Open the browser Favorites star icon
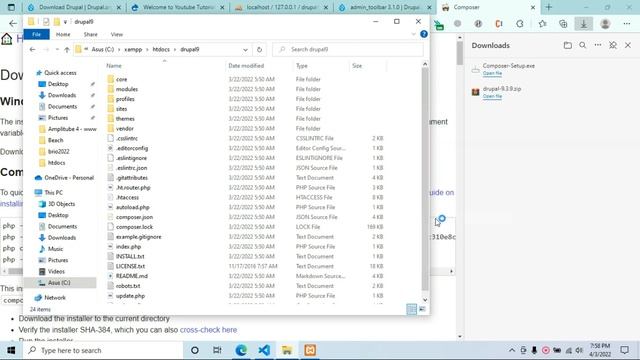Viewport: 640px width, 360px height. 542,24
